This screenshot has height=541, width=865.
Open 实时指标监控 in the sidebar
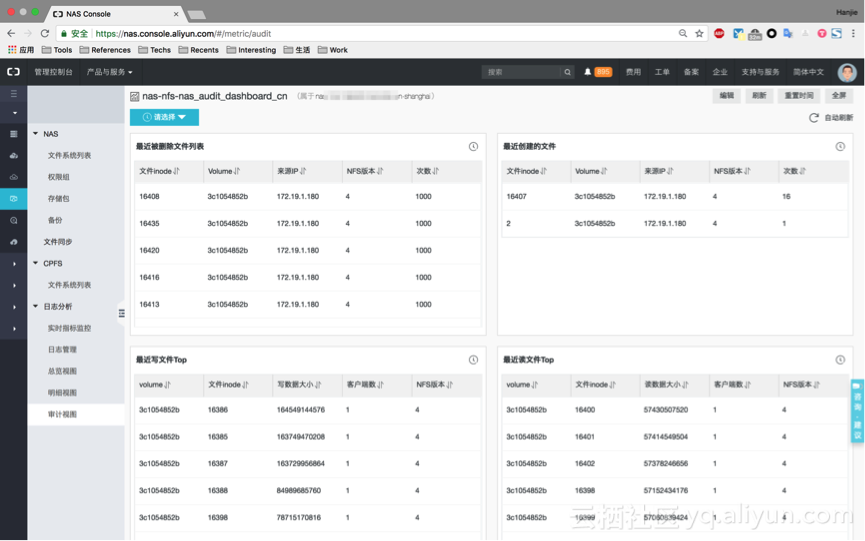click(70, 328)
